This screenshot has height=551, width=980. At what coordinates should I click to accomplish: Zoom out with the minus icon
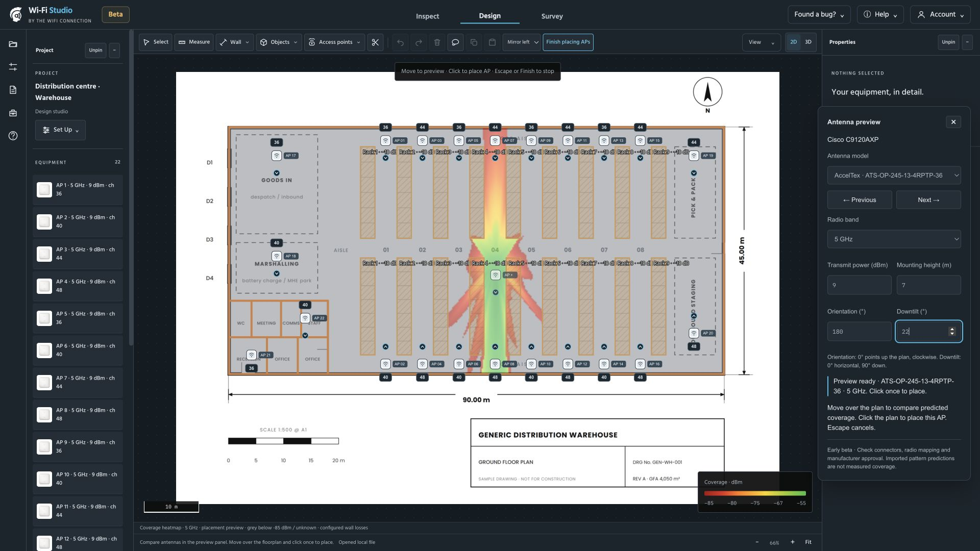[757, 542]
